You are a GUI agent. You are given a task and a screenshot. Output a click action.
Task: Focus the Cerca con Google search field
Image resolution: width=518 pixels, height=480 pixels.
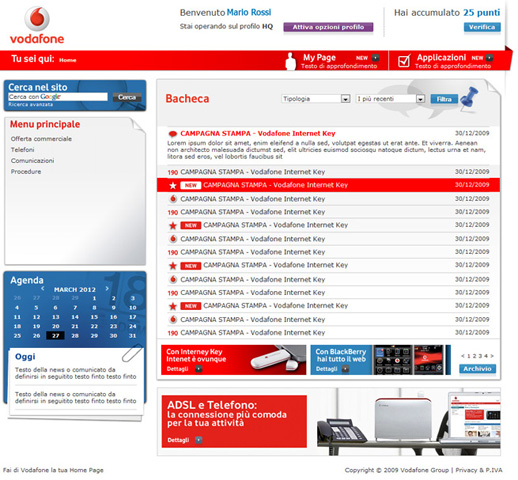click(x=58, y=97)
